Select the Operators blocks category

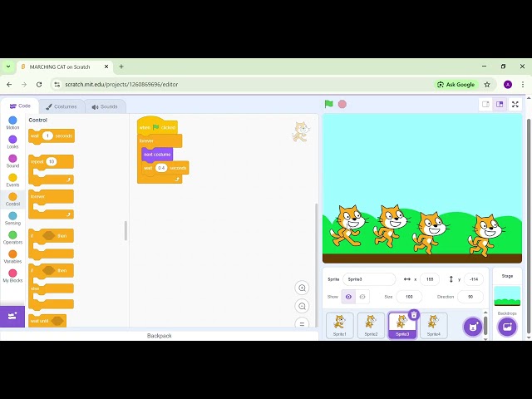click(12, 238)
